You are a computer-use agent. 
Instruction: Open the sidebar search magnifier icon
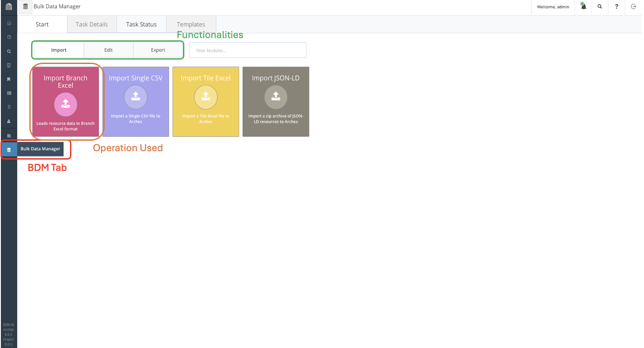9,51
